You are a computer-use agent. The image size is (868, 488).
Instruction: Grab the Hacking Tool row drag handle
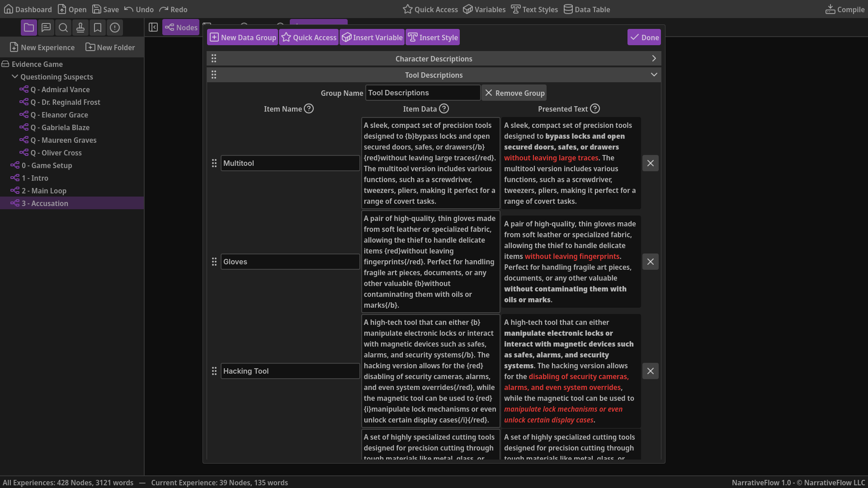coord(214,371)
